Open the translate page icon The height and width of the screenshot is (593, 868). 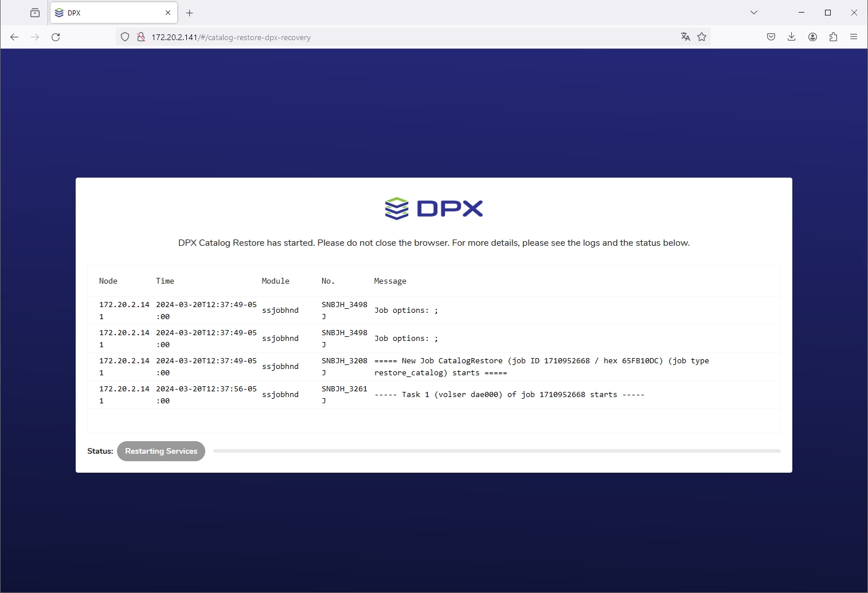(x=685, y=37)
